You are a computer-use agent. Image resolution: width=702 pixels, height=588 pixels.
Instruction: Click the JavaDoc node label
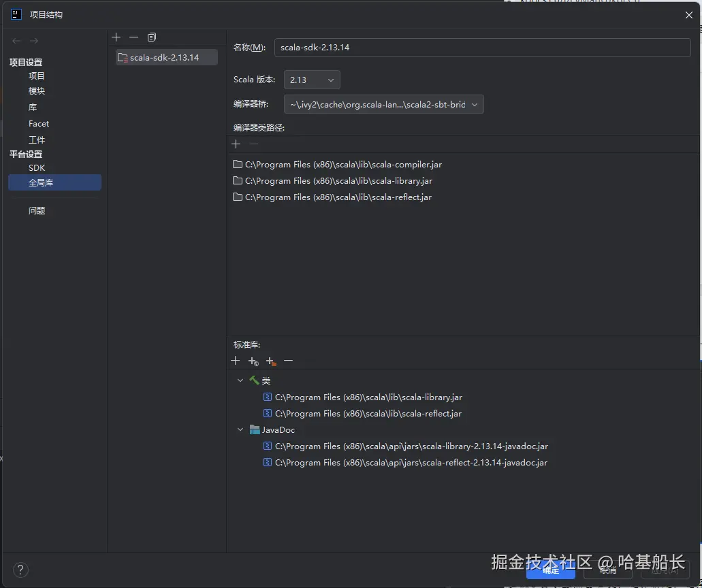click(x=278, y=429)
